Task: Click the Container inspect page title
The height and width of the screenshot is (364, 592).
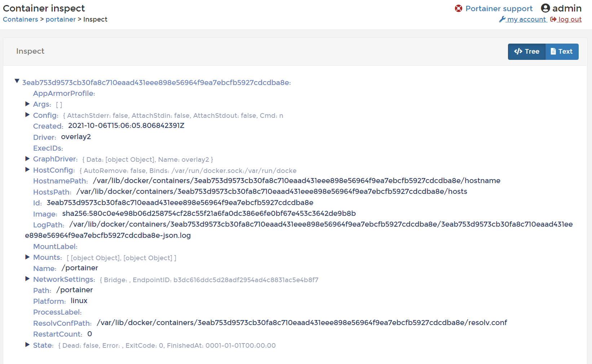Action: pyautogui.click(x=44, y=8)
